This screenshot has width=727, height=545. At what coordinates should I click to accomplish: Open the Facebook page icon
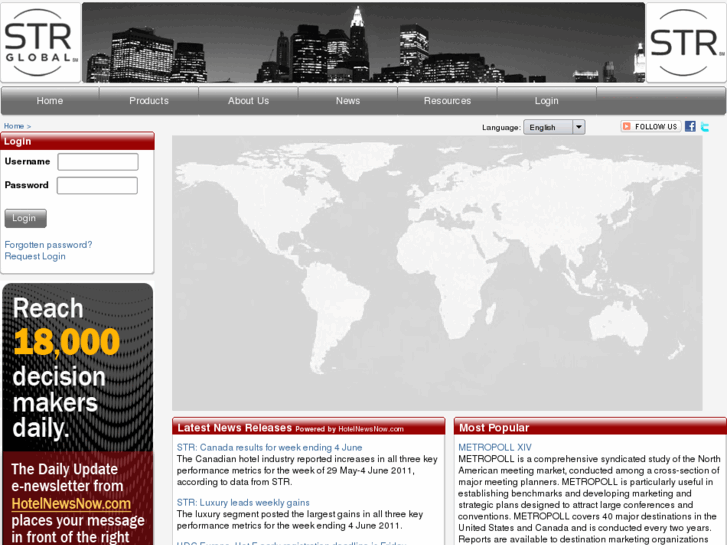point(690,126)
